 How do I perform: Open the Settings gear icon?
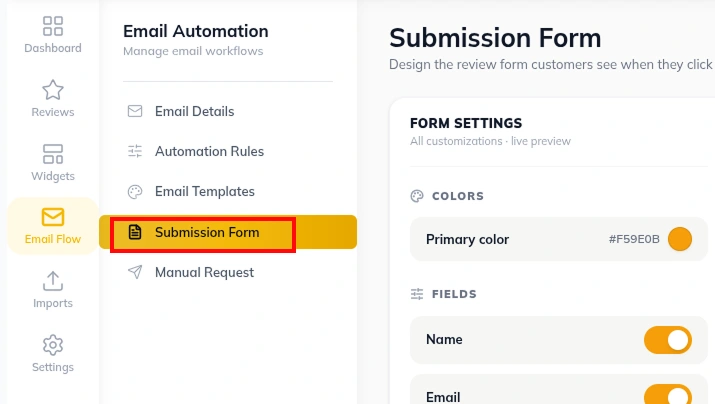(x=53, y=345)
